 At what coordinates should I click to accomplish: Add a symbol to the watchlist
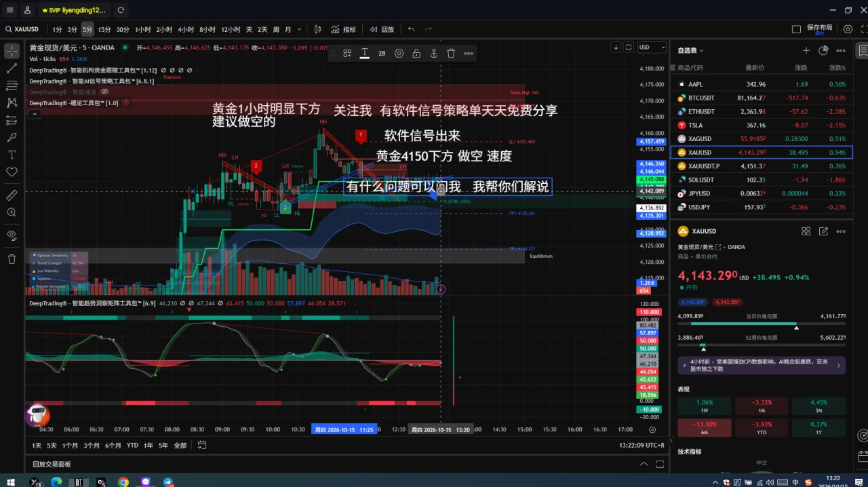pos(806,50)
